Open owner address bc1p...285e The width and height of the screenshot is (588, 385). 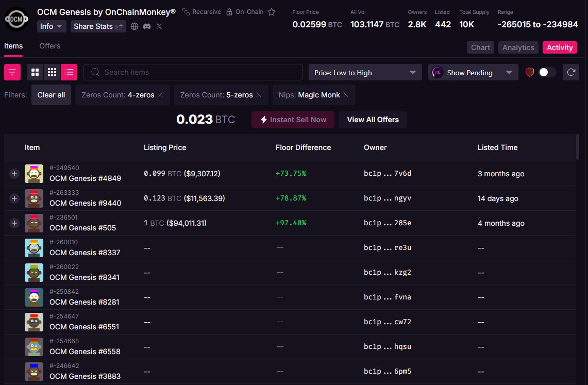tap(388, 223)
